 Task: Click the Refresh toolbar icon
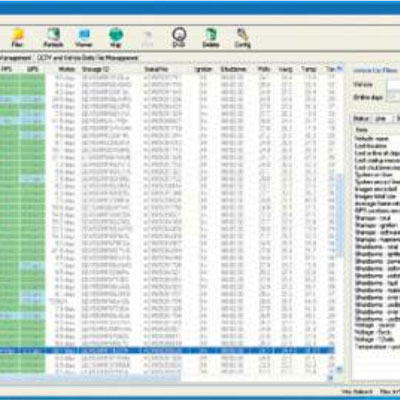53,37
